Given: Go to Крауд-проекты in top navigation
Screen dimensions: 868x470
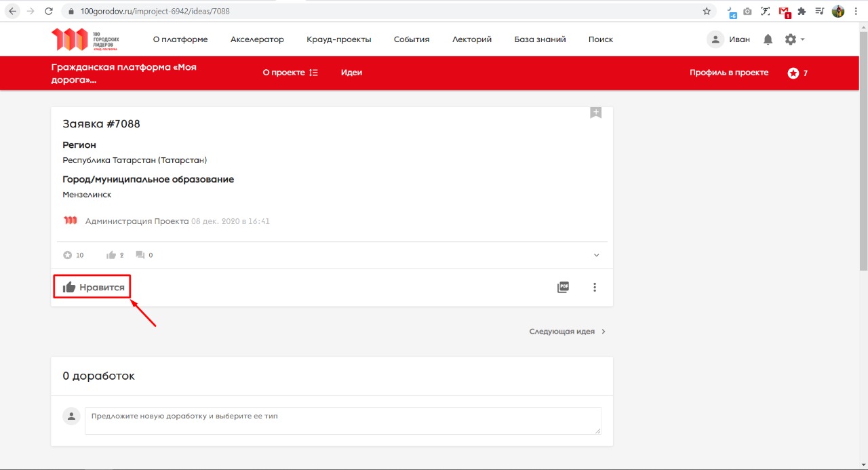Looking at the screenshot, I should pos(338,39).
